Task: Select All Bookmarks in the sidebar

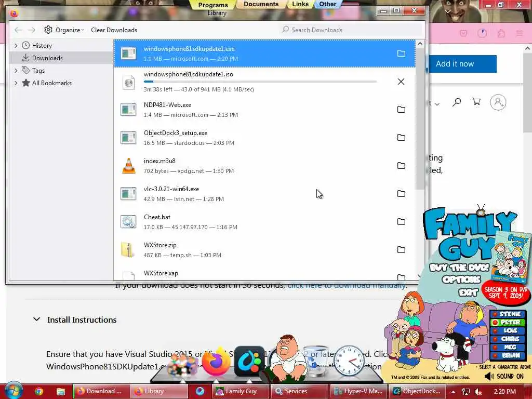Action: pyautogui.click(x=51, y=83)
